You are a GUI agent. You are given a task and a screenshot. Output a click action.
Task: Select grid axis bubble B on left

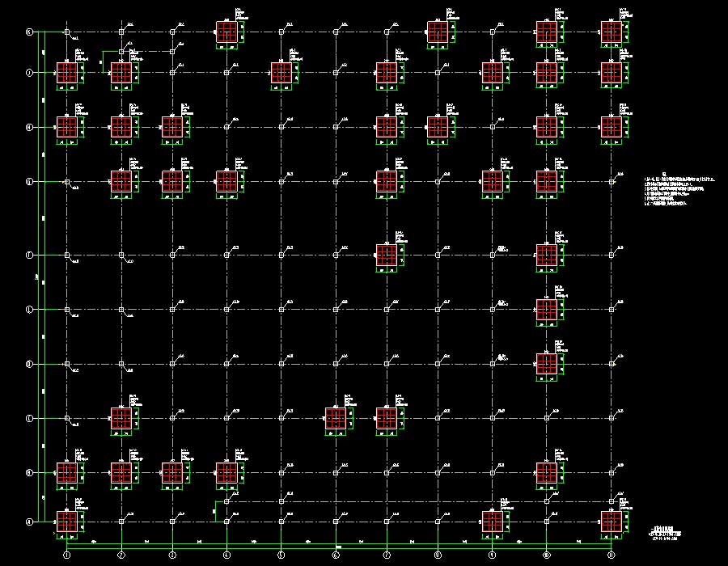pos(30,473)
